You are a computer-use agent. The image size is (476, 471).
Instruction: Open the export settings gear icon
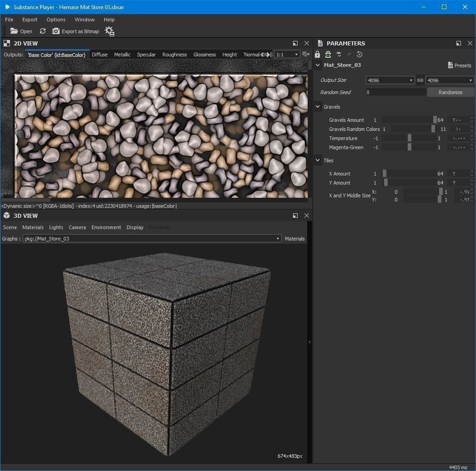coord(109,31)
